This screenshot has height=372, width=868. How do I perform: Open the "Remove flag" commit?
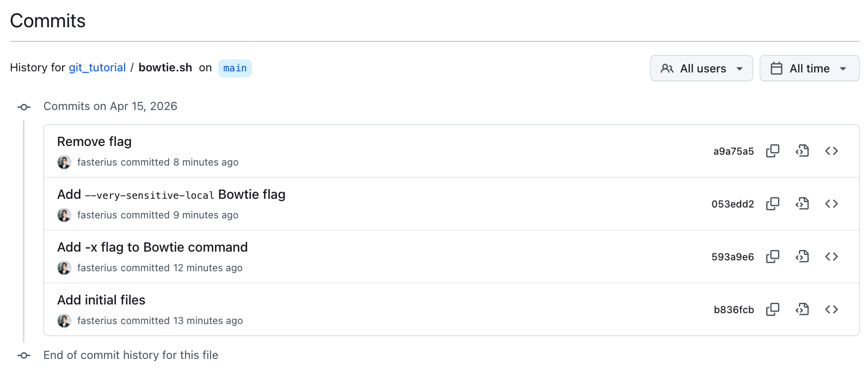[x=94, y=142]
